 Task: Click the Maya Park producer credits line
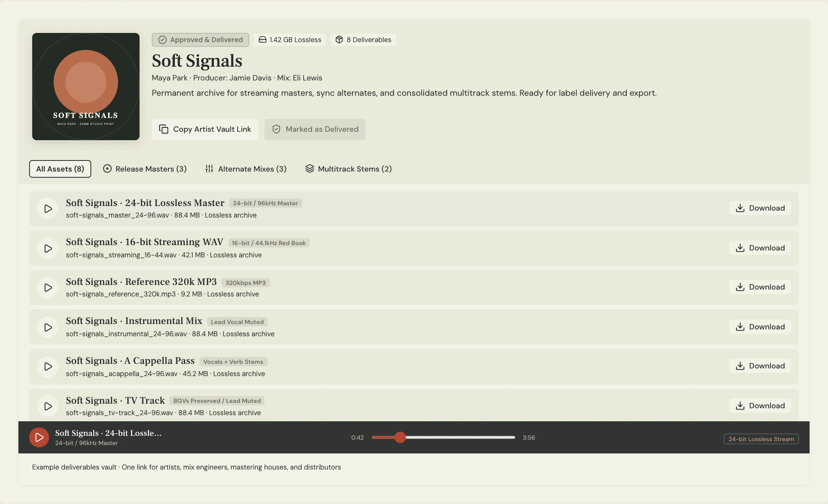[x=237, y=78]
